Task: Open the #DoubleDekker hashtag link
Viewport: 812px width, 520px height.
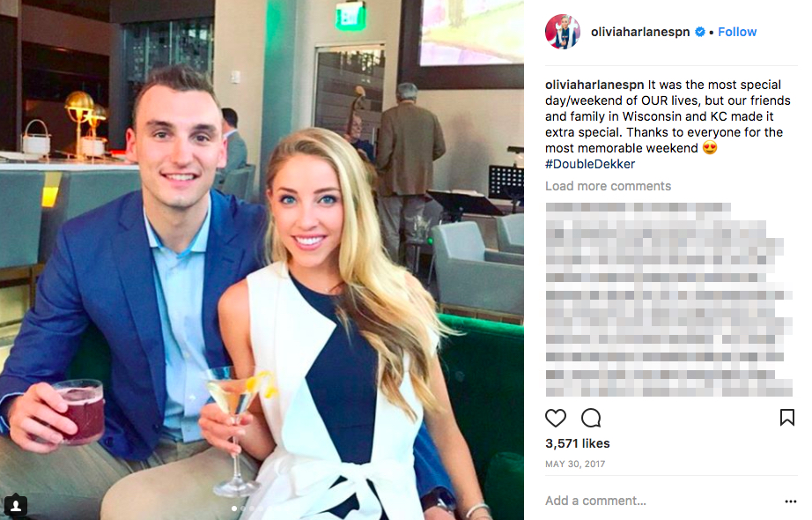Action: pos(590,164)
